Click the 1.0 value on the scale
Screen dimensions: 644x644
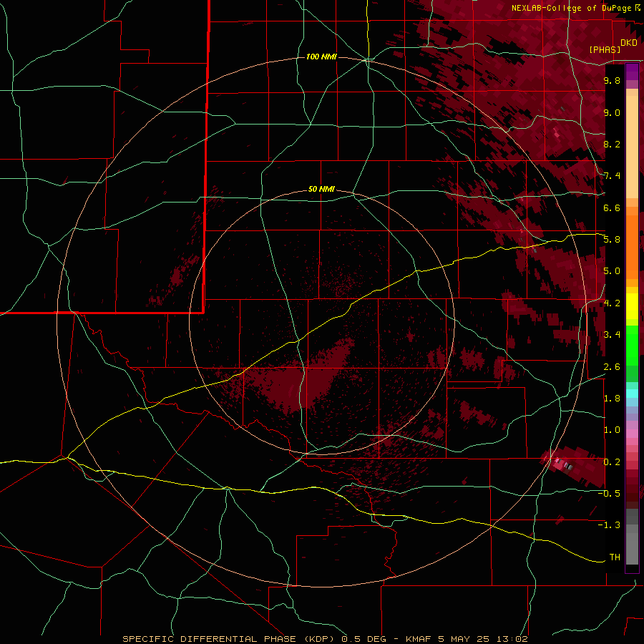[612, 430]
